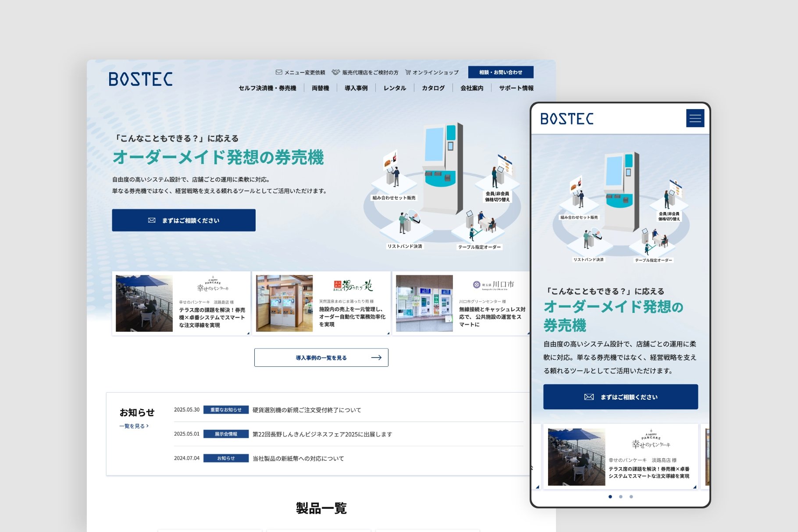
Task: Click 組み合わせセット販売 label in desktop illustration
Action: (x=394, y=198)
